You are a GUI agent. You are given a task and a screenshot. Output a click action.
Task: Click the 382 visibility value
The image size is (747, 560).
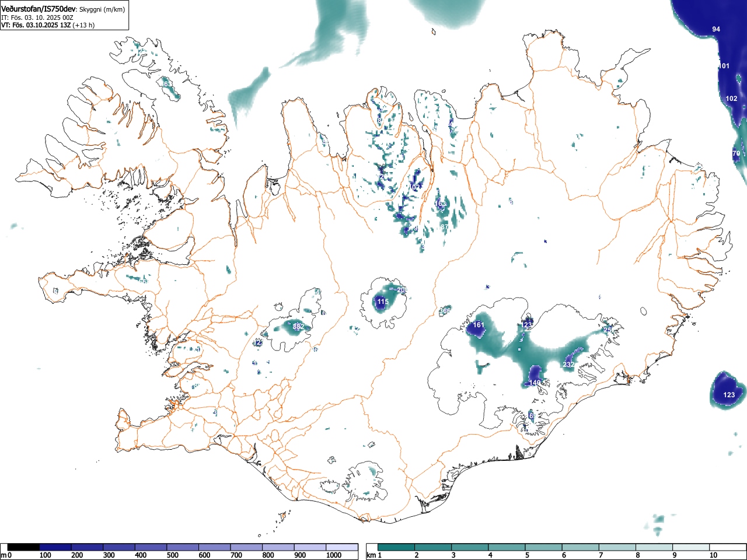pos(298,327)
